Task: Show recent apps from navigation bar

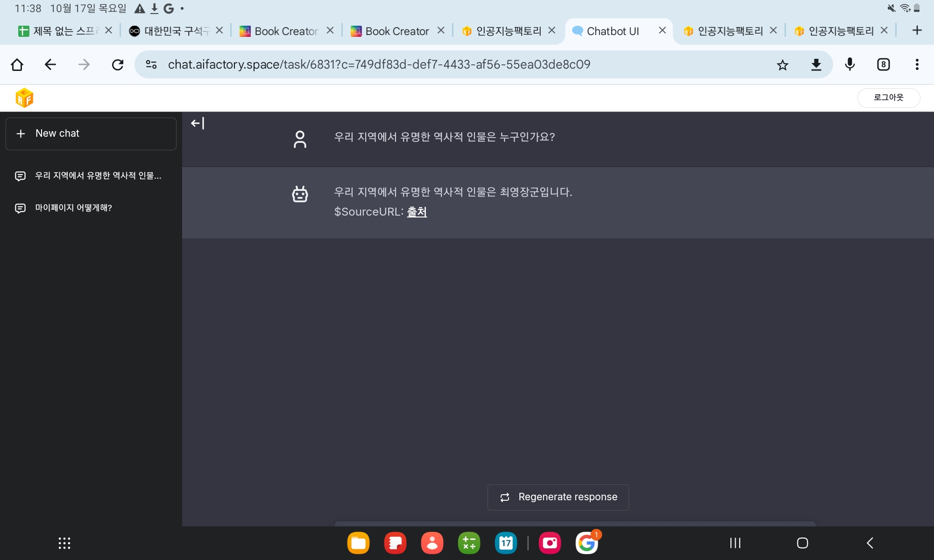Action: tap(735, 543)
